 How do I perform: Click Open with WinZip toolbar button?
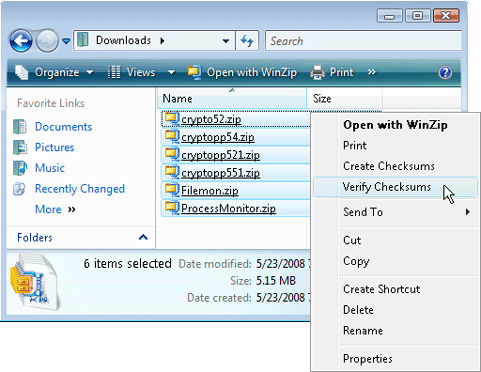242,72
